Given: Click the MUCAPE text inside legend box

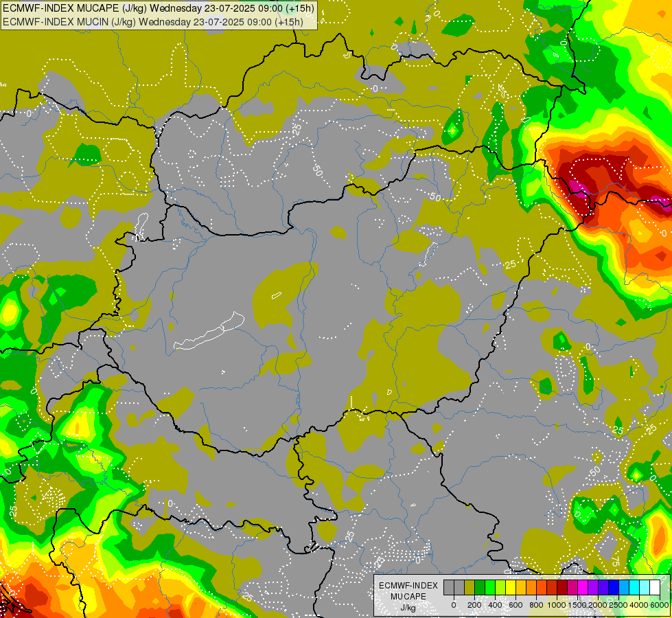Looking at the screenshot, I should click(408, 597).
